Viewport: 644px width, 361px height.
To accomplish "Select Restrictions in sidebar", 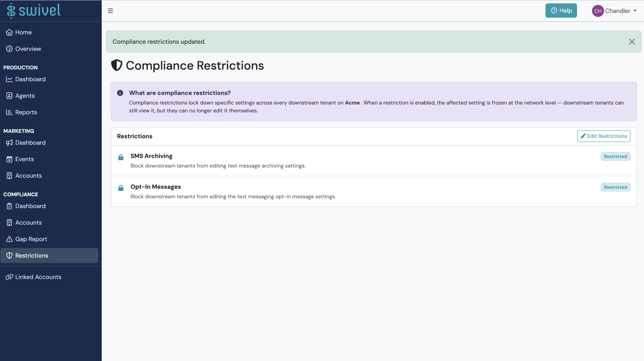I will point(49,256).
